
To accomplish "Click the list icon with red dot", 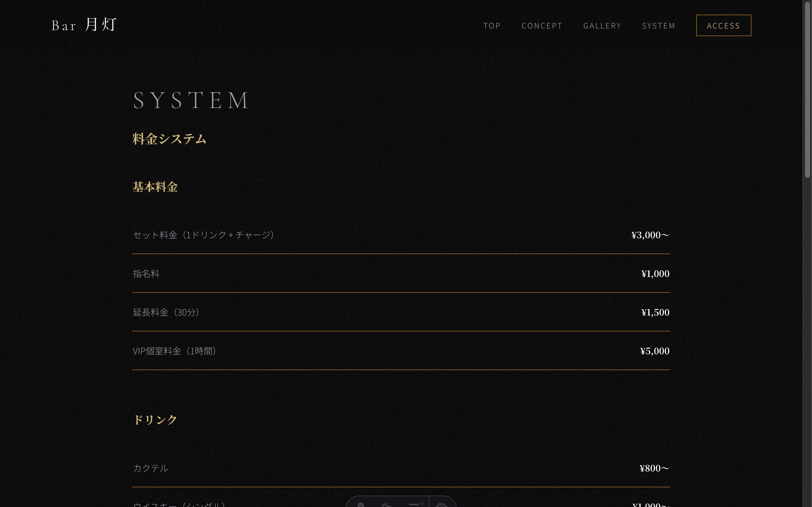I will [415, 504].
